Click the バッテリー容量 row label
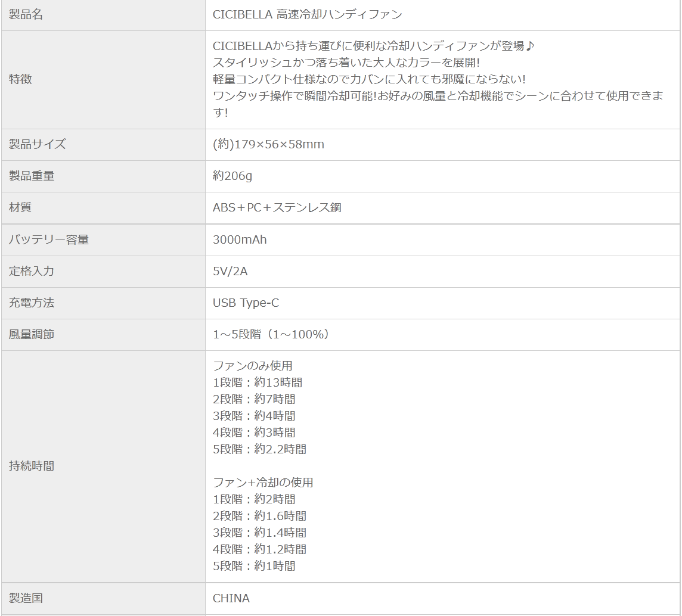The height and width of the screenshot is (616, 682). (x=49, y=239)
